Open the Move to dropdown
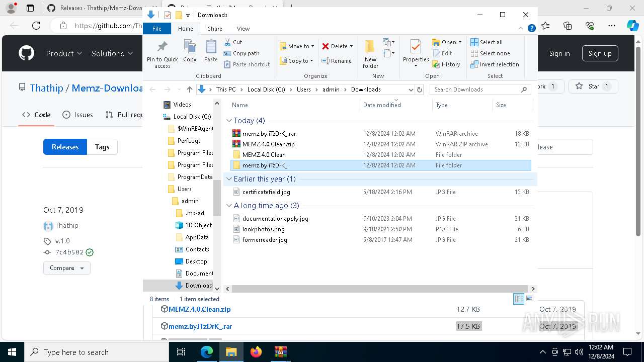644x362 pixels. pos(297,46)
